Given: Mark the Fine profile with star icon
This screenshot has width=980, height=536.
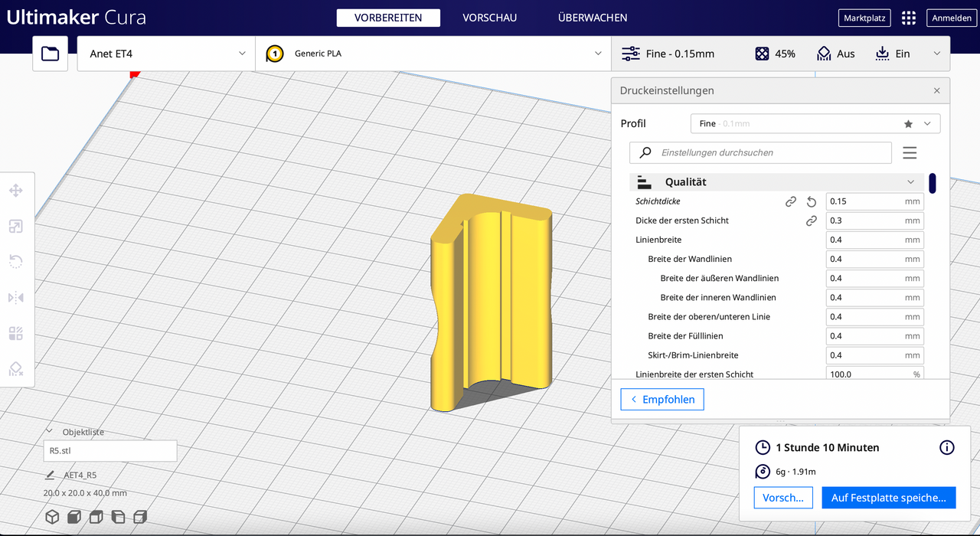Looking at the screenshot, I should [908, 124].
